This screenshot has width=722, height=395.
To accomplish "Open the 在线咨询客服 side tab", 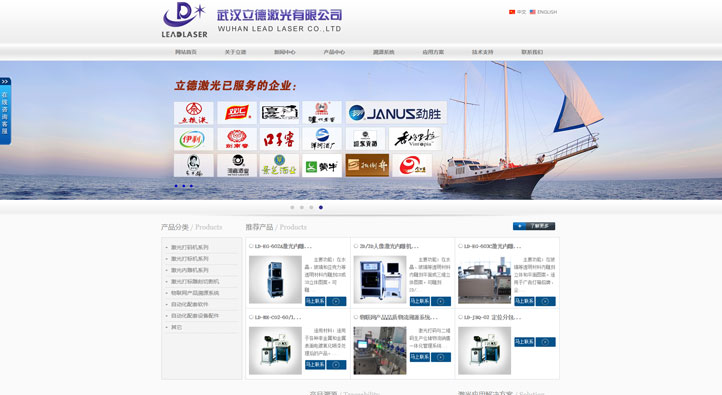I will click(x=5, y=113).
